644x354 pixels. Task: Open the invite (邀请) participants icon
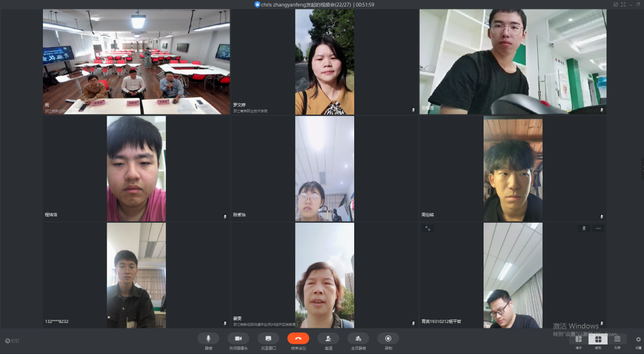[328, 338]
